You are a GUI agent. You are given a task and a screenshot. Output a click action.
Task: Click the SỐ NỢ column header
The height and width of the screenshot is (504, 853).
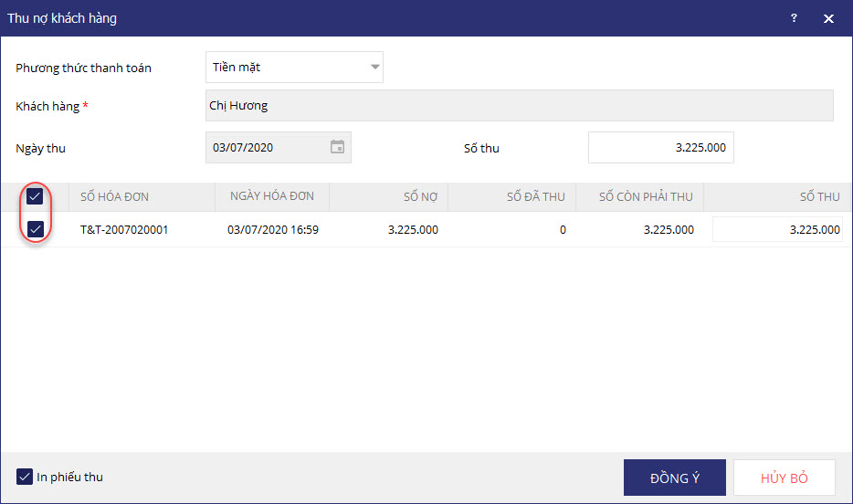pyautogui.click(x=420, y=196)
